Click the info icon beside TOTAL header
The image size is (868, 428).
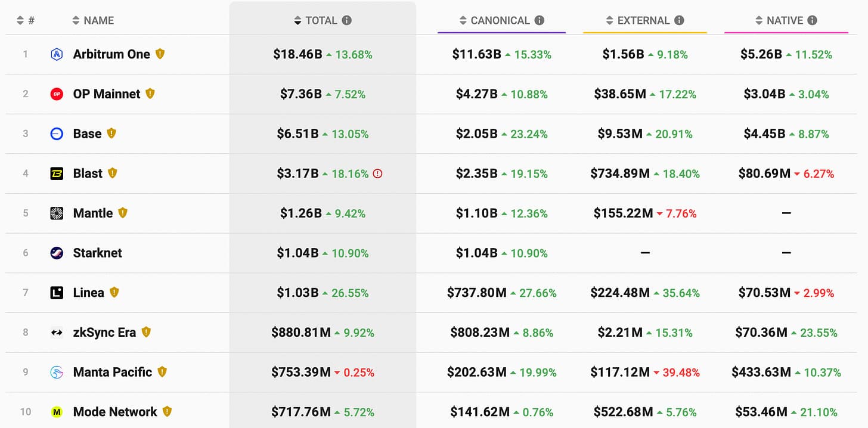[346, 20]
